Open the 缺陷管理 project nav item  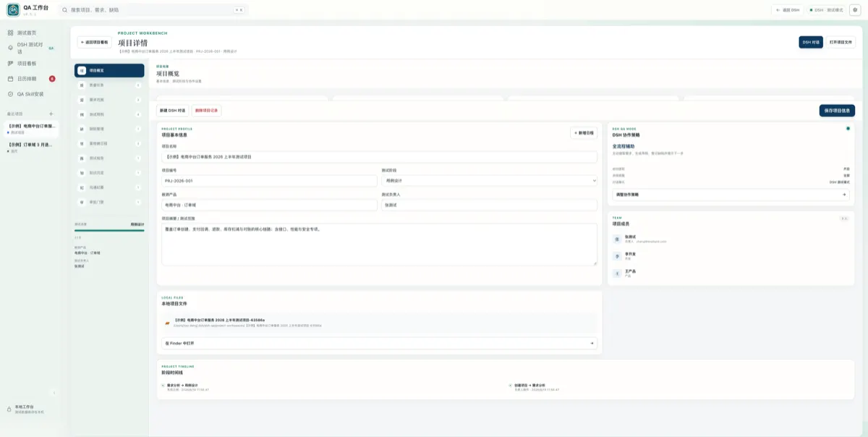pos(109,129)
